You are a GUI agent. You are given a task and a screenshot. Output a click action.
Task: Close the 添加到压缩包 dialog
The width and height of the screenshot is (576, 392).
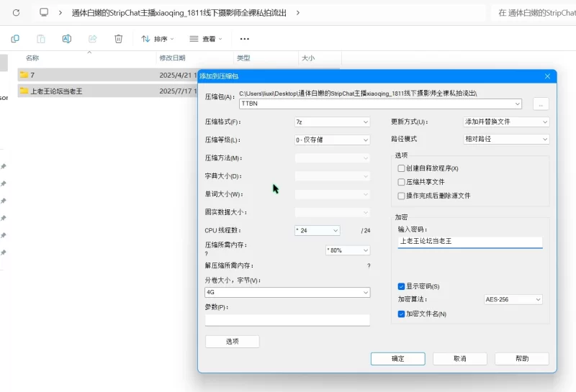pyautogui.click(x=547, y=76)
